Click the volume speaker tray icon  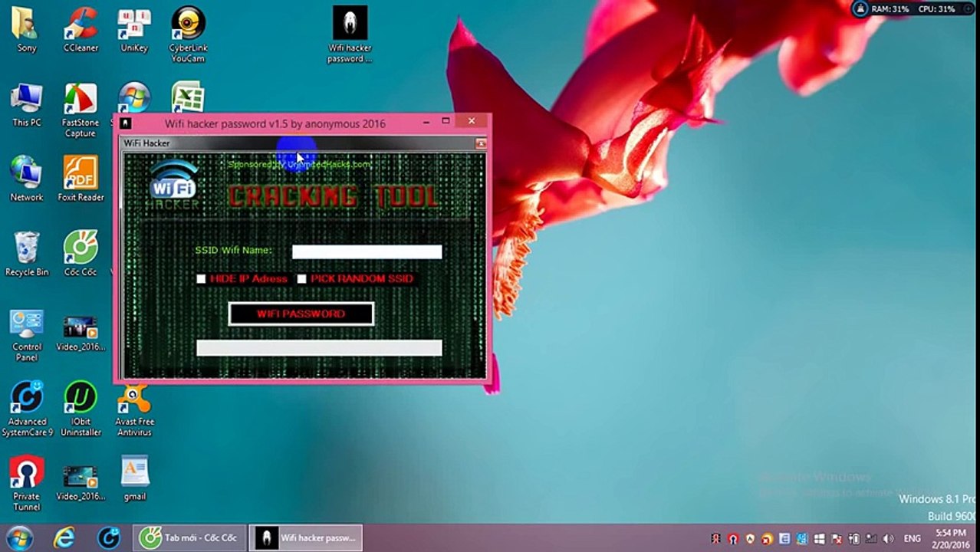[x=889, y=539]
